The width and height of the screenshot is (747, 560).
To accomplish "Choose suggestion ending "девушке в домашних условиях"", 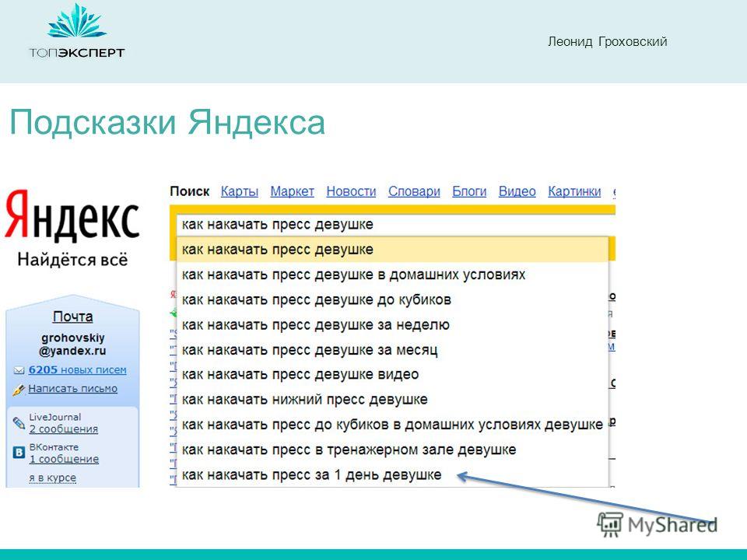I will (x=392, y=275).
